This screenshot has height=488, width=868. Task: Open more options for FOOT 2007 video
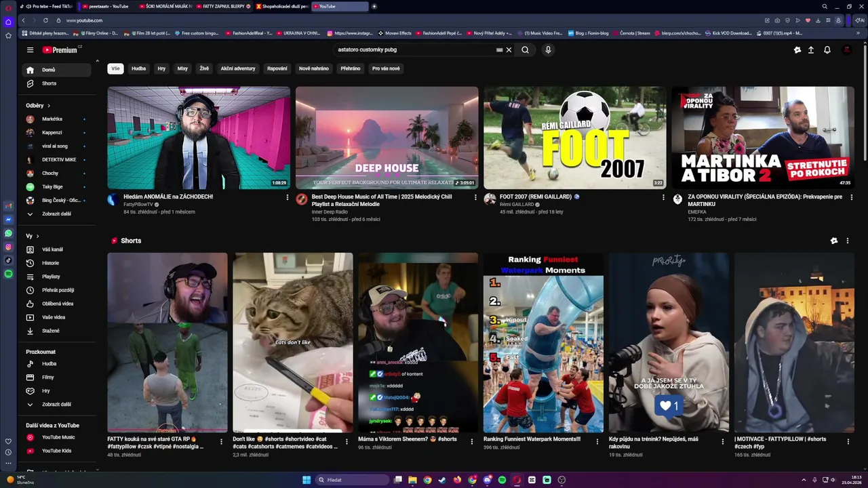(x=663, y=197)
